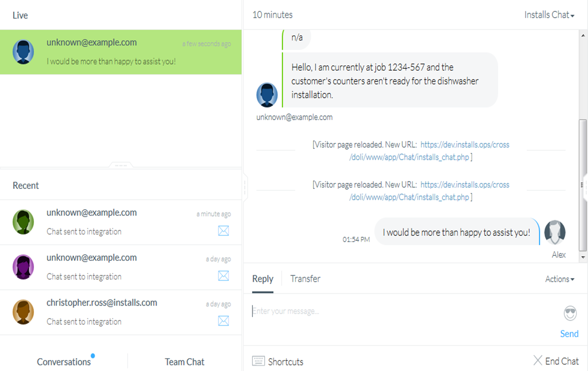Click the chat scrollbar down arrow

point(583,257)
